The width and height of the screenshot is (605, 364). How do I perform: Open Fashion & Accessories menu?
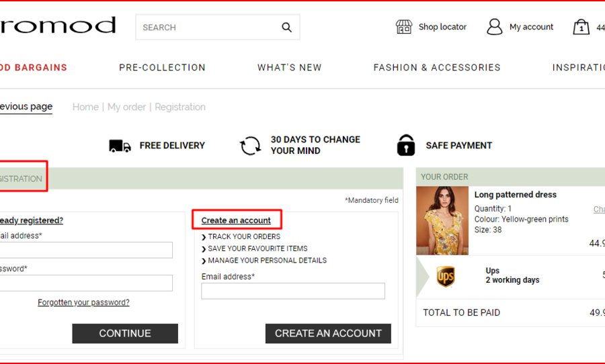point(437,68)
